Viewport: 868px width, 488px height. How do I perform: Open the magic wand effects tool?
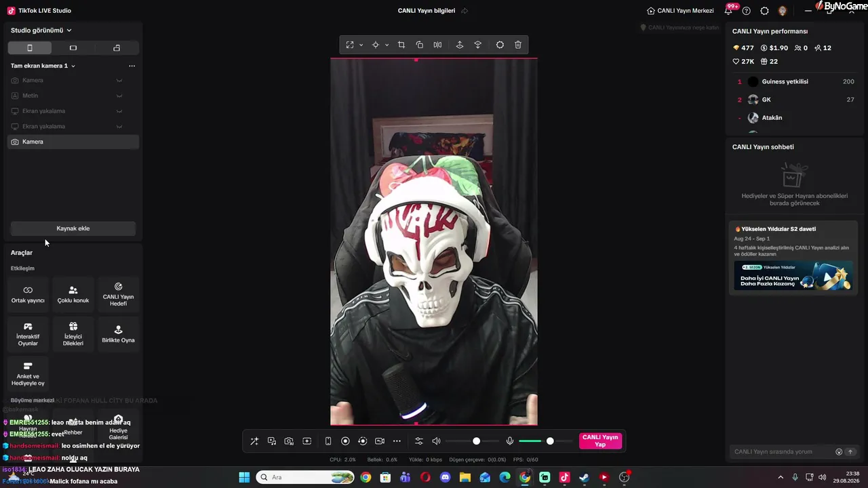pyautogui.click(x=254, y=441)
